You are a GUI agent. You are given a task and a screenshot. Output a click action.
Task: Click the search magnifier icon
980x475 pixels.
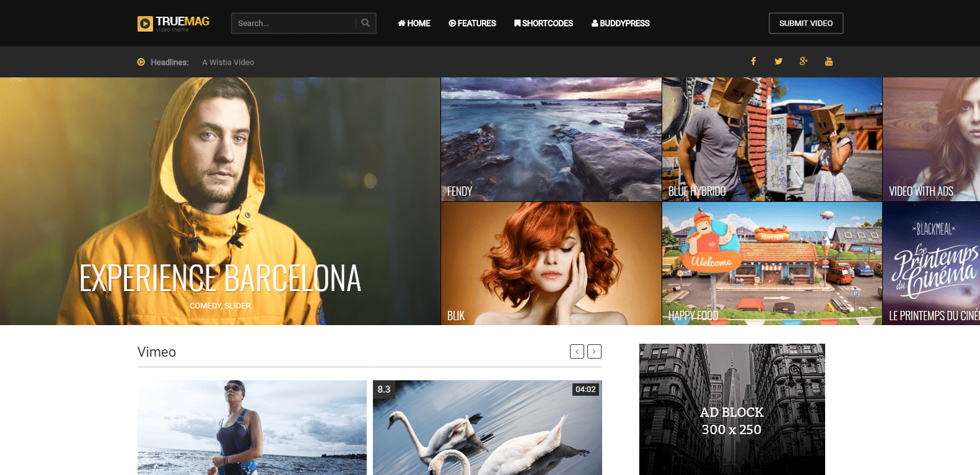365,23
